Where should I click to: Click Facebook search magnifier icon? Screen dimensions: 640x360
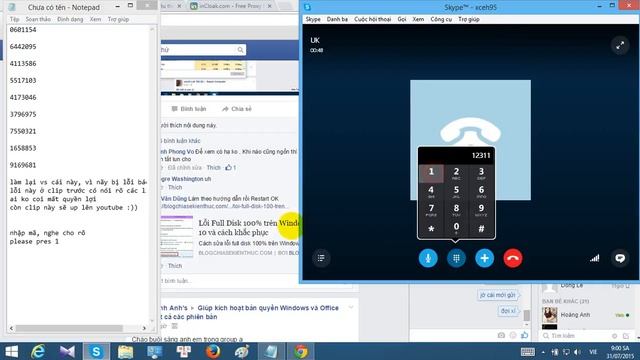(x=240, y=50)
